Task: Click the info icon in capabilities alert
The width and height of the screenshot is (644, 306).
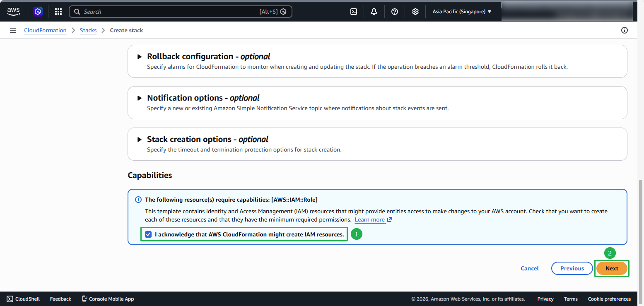Action: click(x=139, y=200)
